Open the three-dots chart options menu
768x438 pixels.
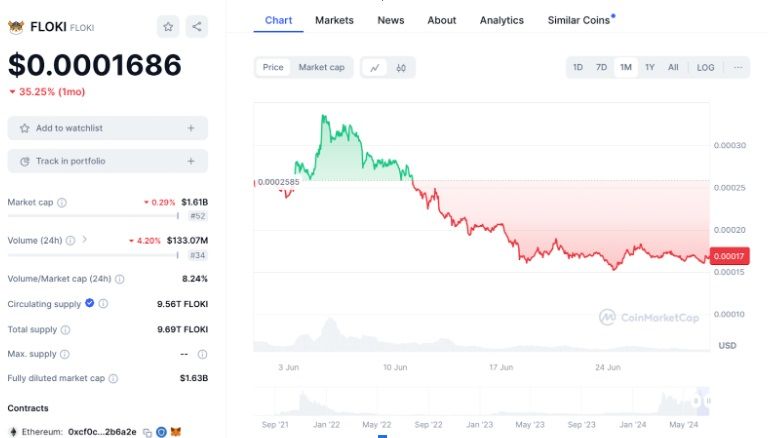738,67
